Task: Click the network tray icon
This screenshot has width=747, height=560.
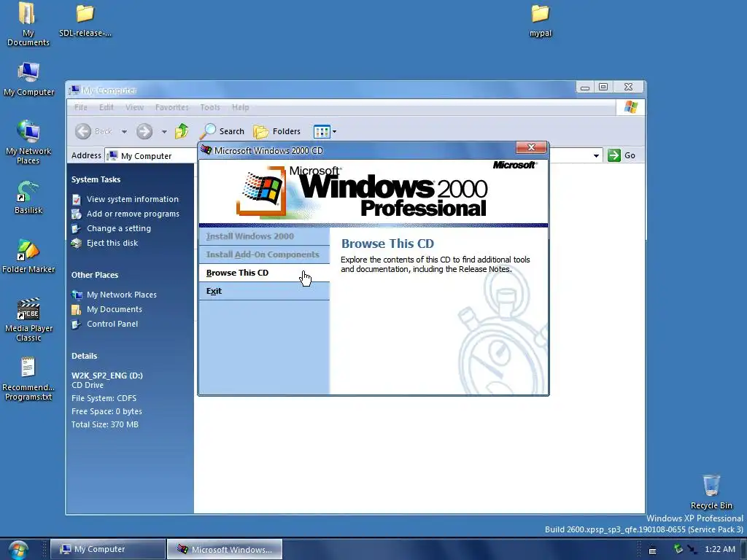Action: (692, 550)
